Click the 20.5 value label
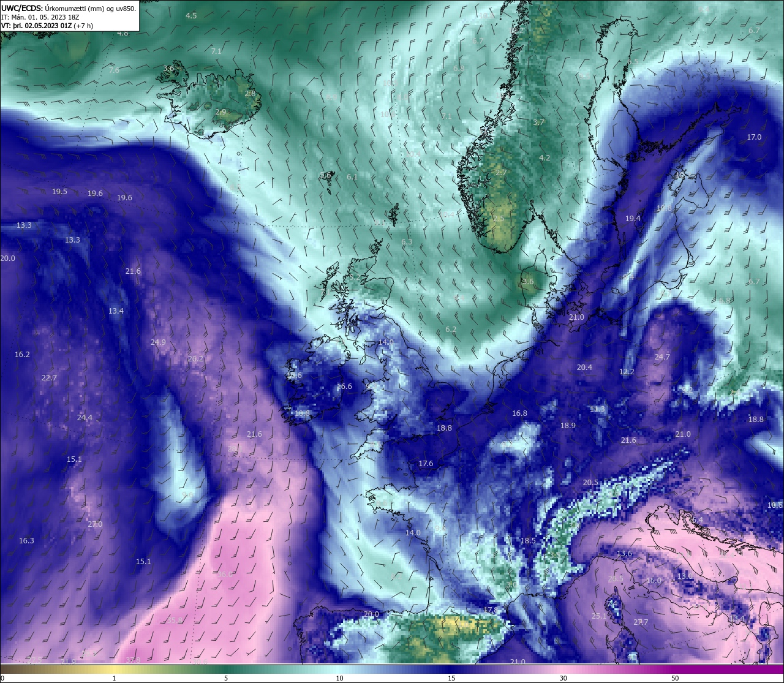Screen dimensions: 784x683 coord(590,482)
